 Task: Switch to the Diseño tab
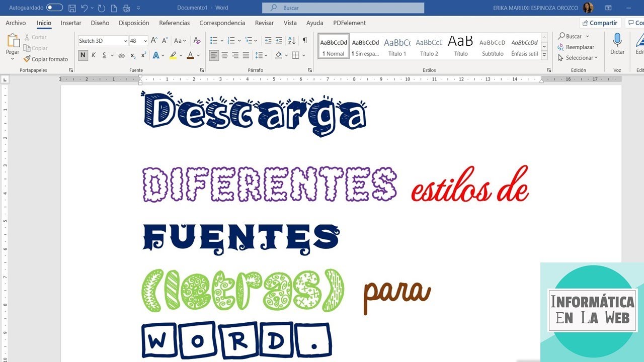click(100, 23)
